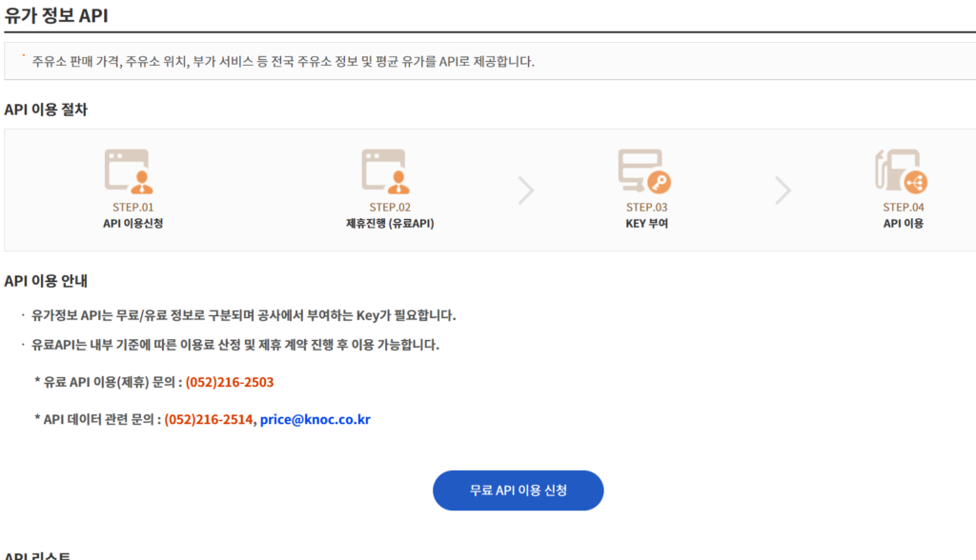
Task: Click the chevron arrow between STEP.02 and STEP.03
Action: [x=525, y=190]
